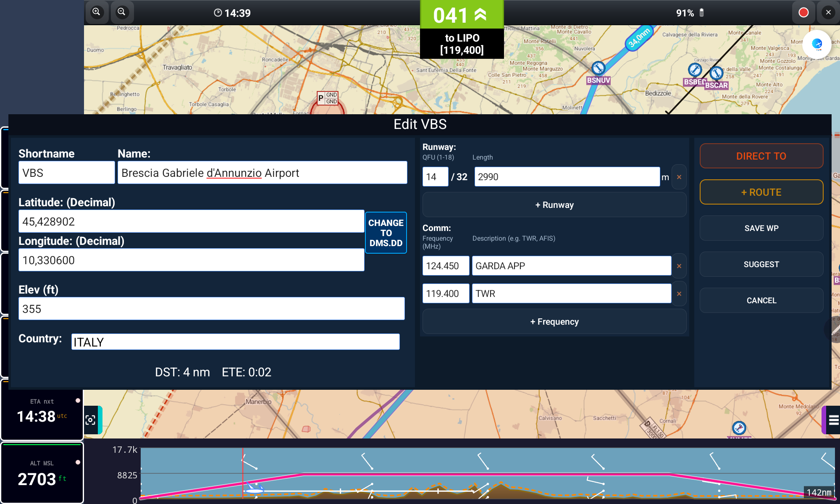
Task: Tap the 142nm profile distance label
Action: [819, 492]
